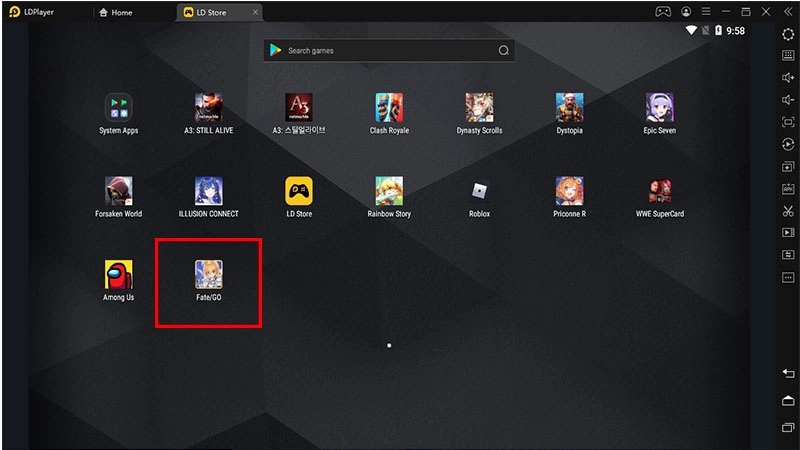
Task: Open the settings gear in sidebar
Action: 788,34
